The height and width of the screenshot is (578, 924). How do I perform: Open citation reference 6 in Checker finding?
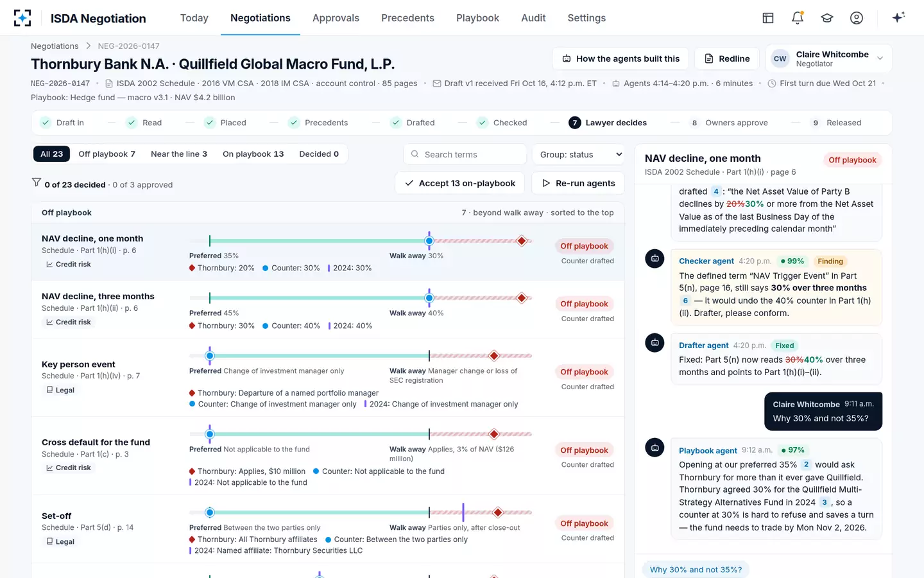(x=685, y=301)
